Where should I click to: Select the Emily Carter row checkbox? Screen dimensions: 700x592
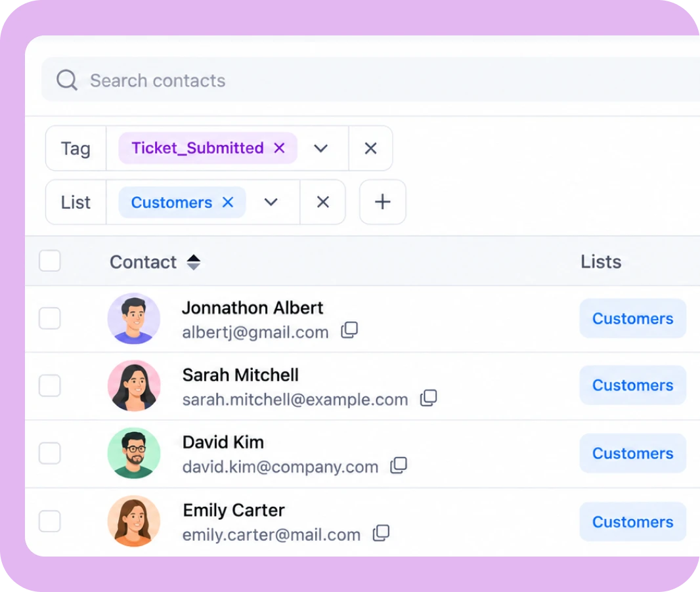point(49,521)
